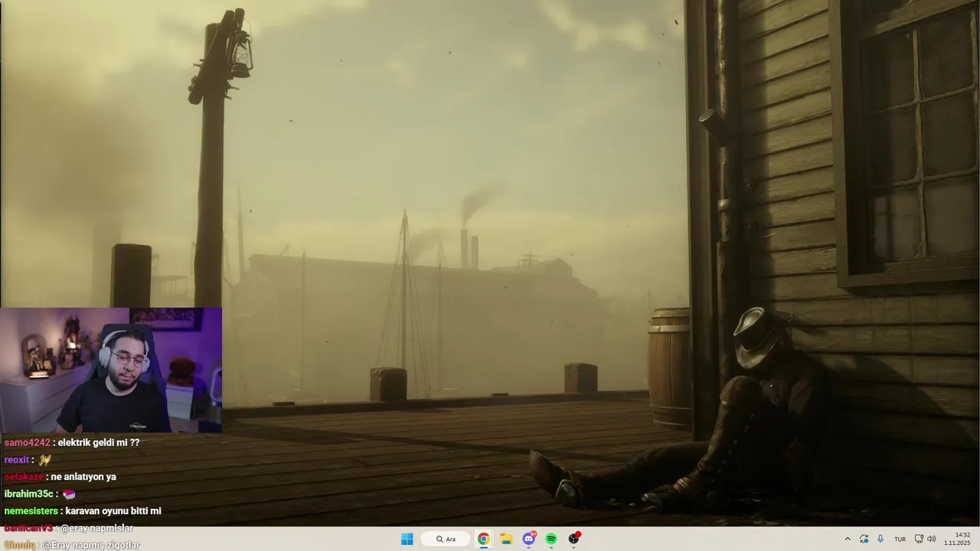Switch the TUR keyboard language indicator
The height and width of the screenshot is (551, 980).
click(x=900, y=539)
